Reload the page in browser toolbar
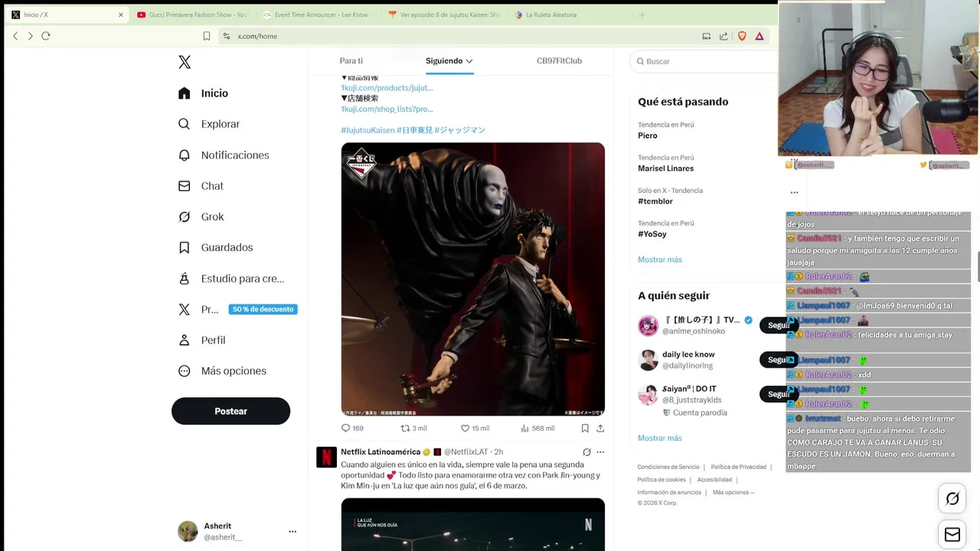 [46, 36]
